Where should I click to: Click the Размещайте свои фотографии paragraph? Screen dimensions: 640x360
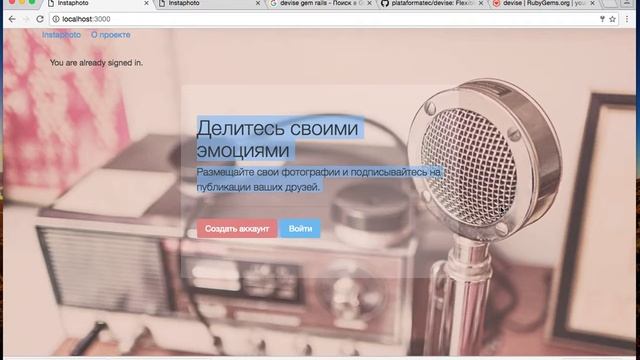(319, 180)
